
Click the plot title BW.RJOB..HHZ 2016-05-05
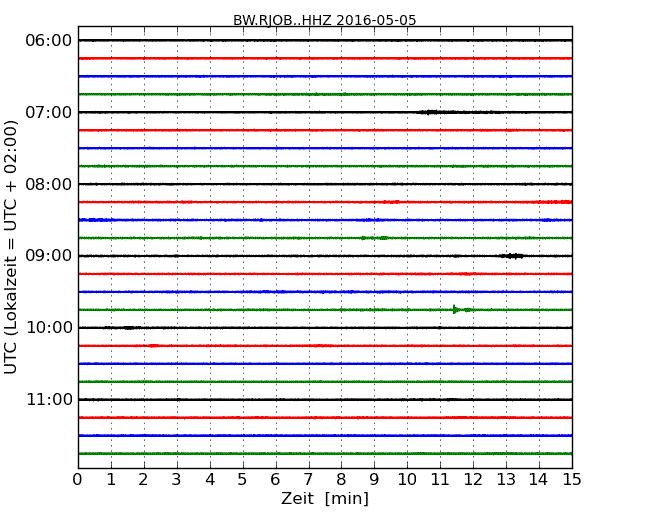click(324, 20)
